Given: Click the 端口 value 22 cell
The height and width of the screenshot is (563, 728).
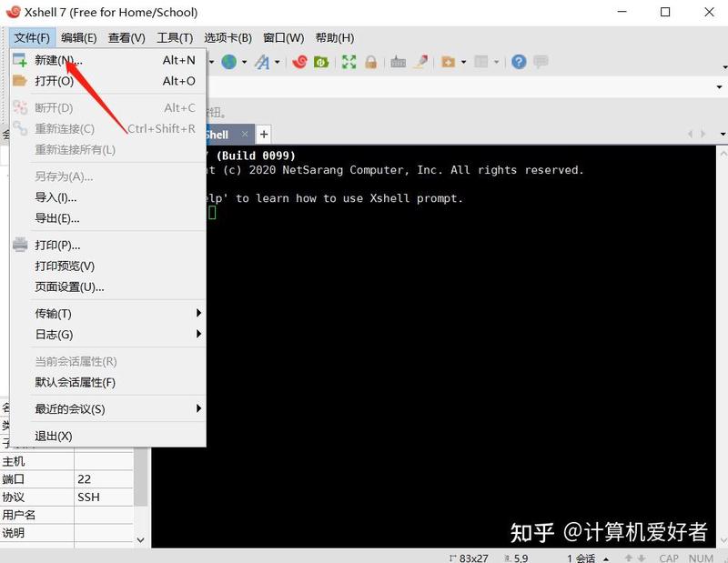Looking at the screenshot, I should point(104,479).
